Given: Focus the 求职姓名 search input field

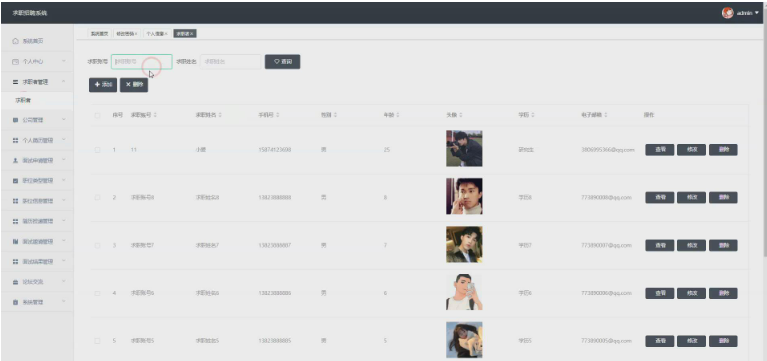Looking at the screenshot, I should pyautogui.click(x=230, y=62).
